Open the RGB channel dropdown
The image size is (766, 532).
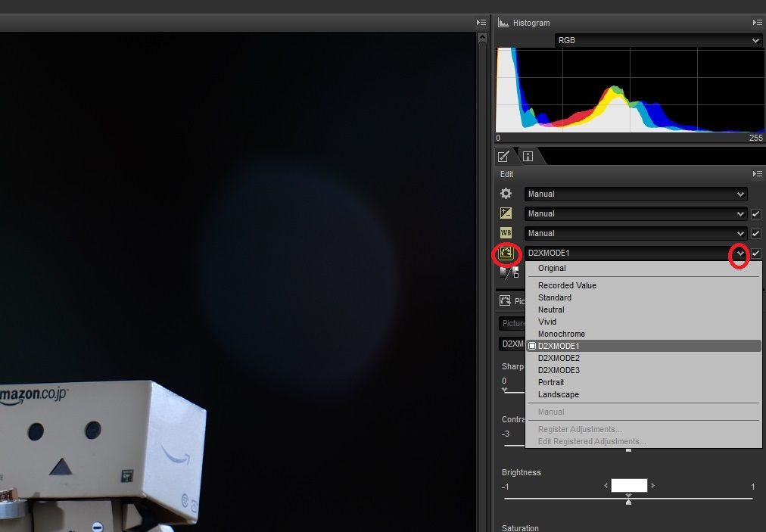tap(658, 40)
